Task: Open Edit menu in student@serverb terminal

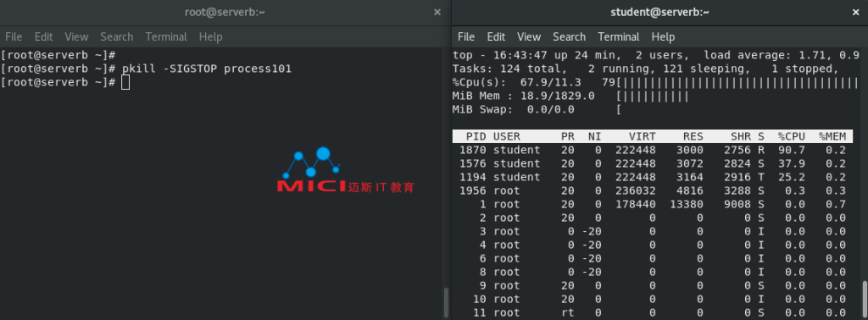Action: click(496, 37)
